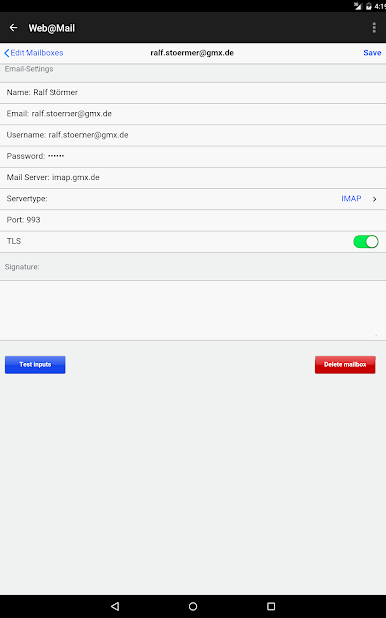This screenshot has width=386, height=618.
Task: Tap the Android home circle button
Action: point(193,606)
